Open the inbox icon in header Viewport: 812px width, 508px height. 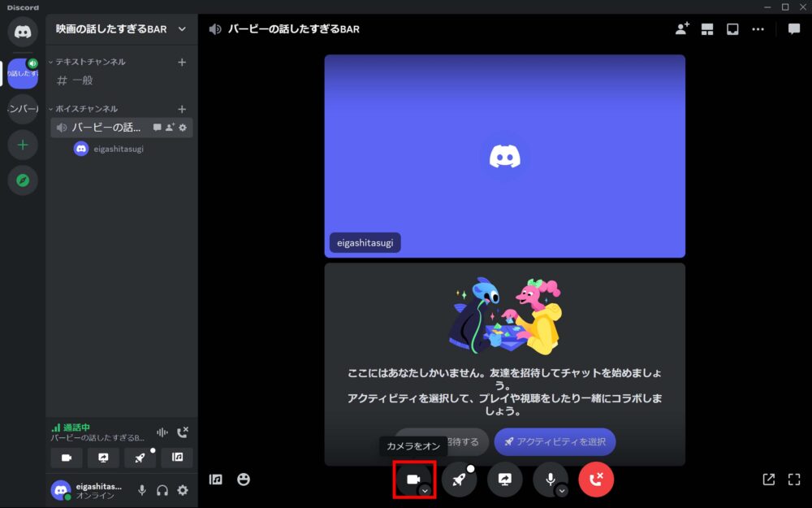pyautogui.click(x=732, y=29)
